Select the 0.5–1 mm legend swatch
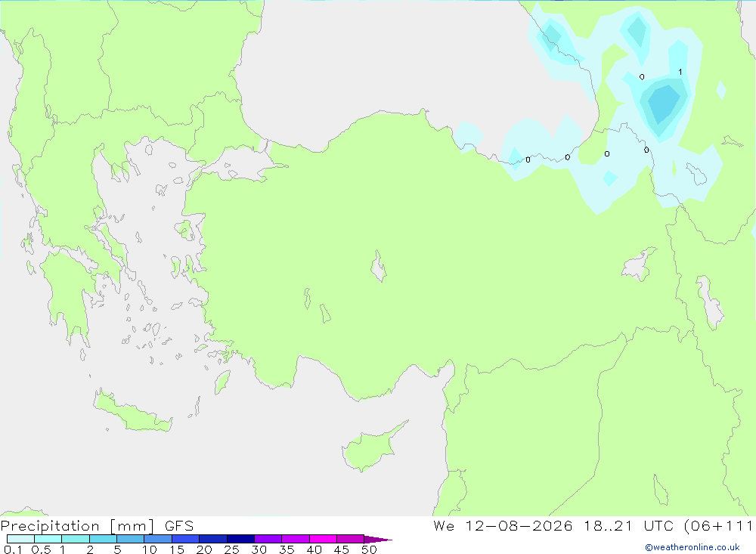 pos(48,539)
